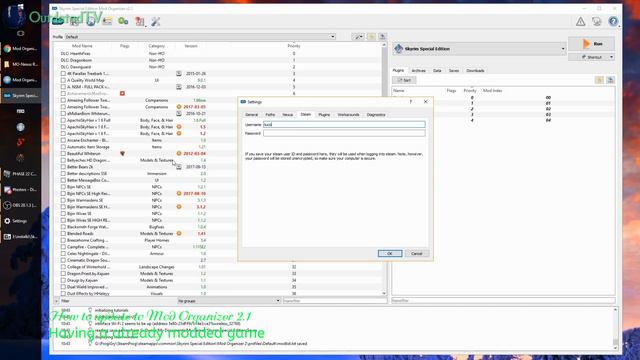Switch to Paths tab in Settings
640x360 pixels.
tap(270, 115)
